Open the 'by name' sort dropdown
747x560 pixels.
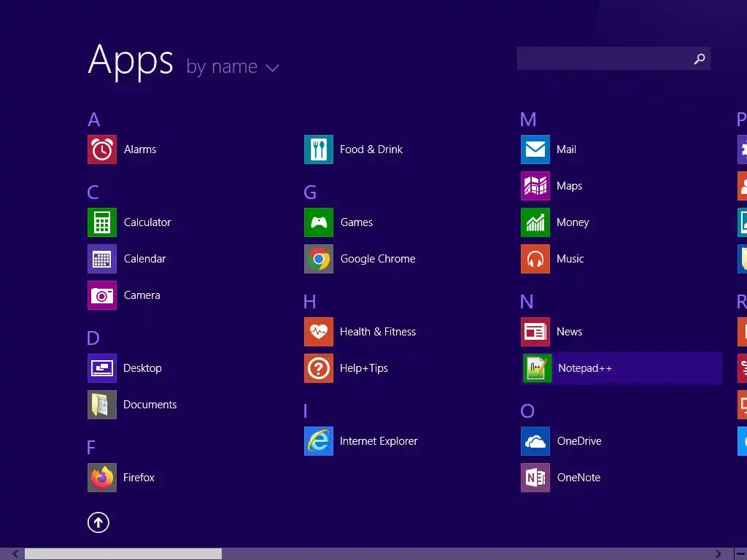pos(233,66)
